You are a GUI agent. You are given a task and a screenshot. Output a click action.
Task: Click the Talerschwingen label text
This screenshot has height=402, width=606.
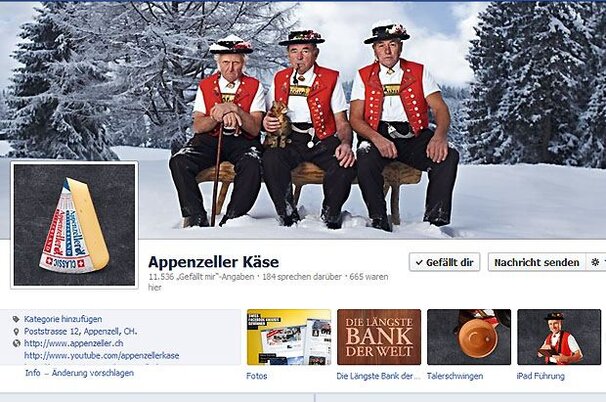[455, 376]
